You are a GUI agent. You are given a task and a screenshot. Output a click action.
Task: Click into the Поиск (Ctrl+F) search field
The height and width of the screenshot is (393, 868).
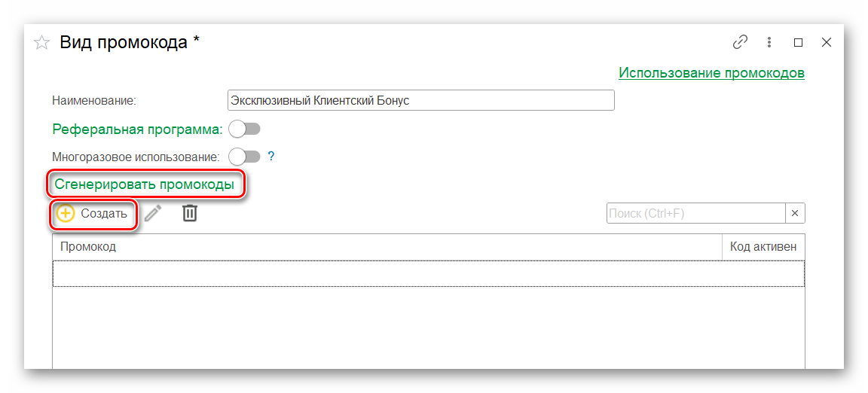pos(696,213)
